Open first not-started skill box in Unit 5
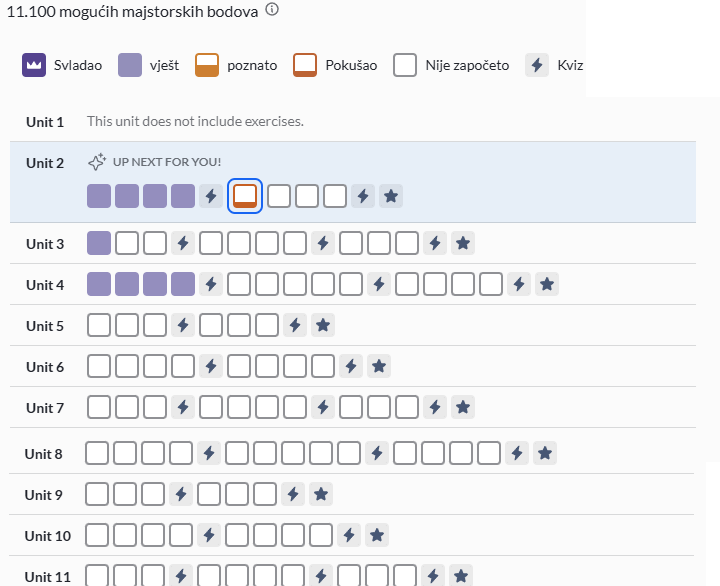Screen dimensions: 720x586 coord(99,326)
